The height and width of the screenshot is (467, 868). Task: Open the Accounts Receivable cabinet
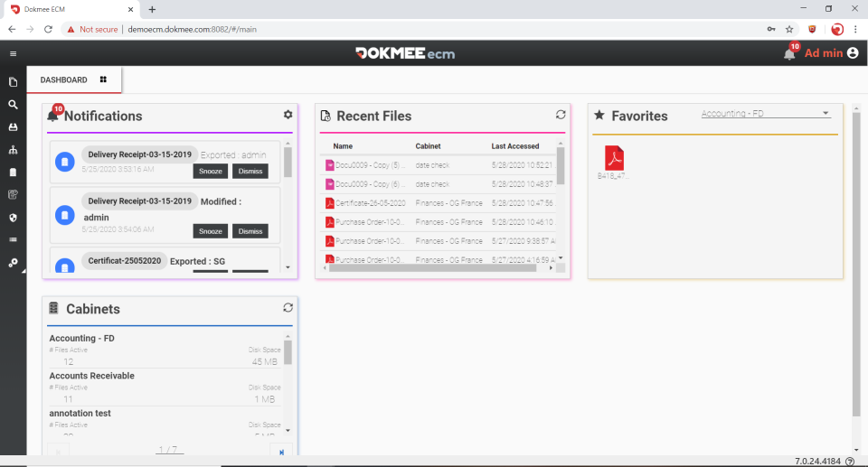point(92,376)
